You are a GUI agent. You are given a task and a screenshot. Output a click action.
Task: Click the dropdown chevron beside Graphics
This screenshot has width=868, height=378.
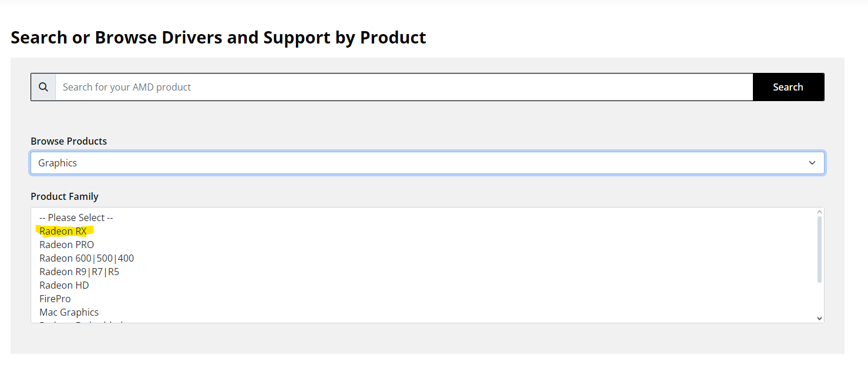click(x=812, y=163)
